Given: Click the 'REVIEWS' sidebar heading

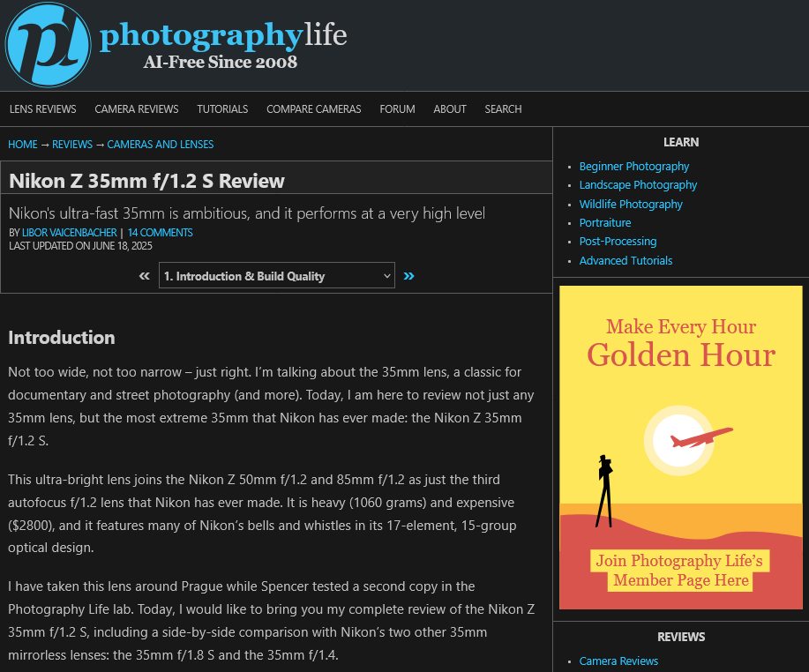Looking at the screenshot, I should (x=681, y=637).
